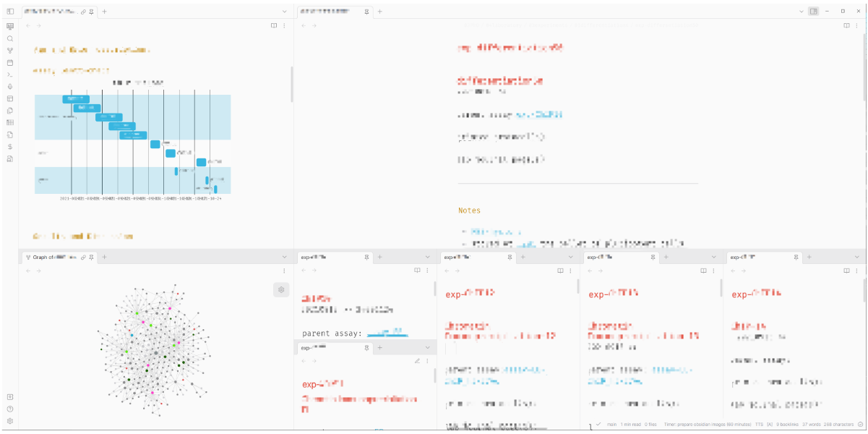Click the copy files ribbon icon

(x=10, y=111)
